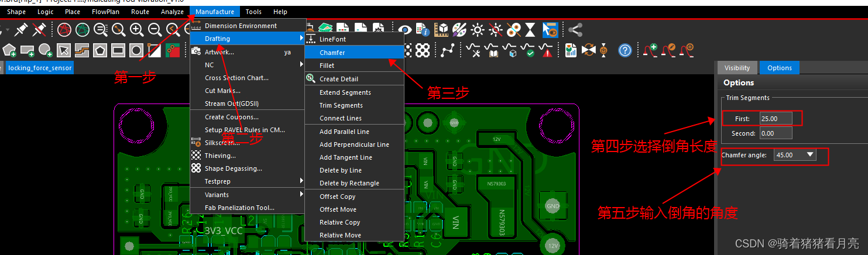Screen dimensions: 868x255
Task: Choose Thieving from the Manufacture menu
Action: [248, 156]
